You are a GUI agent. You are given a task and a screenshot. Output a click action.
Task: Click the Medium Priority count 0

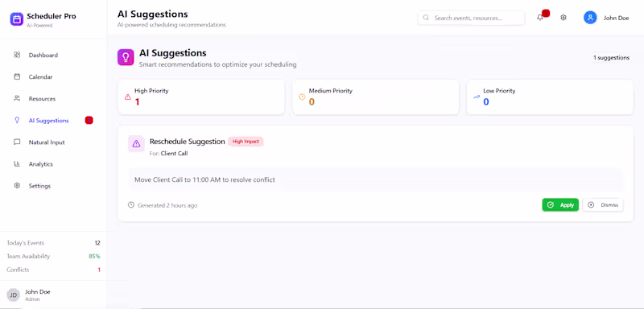[312, 102]
